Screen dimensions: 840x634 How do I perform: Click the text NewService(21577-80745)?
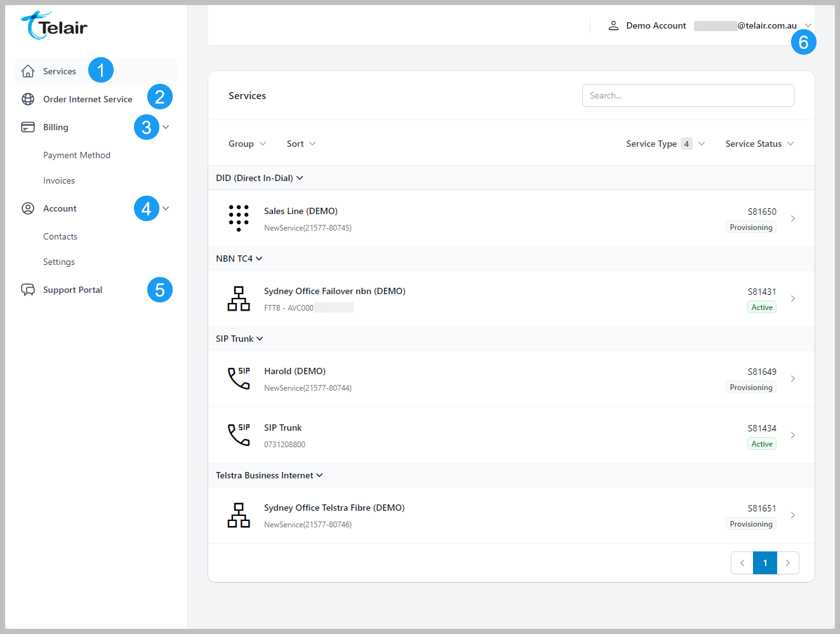(308, 228)
